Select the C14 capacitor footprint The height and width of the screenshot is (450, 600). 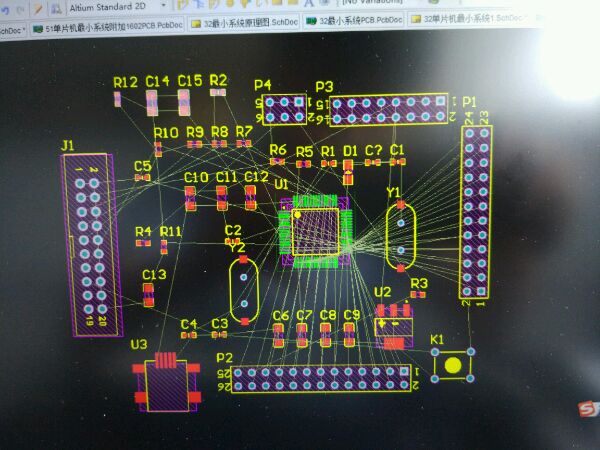[152, 103]
